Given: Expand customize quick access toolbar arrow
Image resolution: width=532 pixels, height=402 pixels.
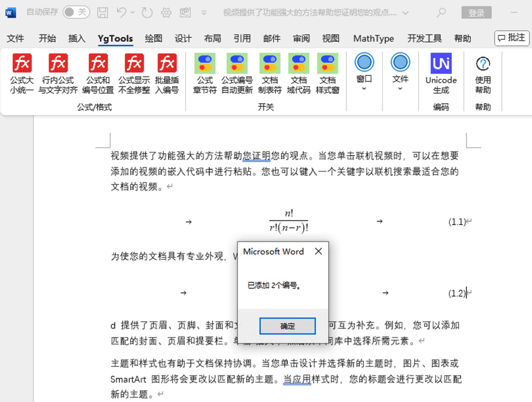Looking at the screenshot, I should (x=204, y=13).
